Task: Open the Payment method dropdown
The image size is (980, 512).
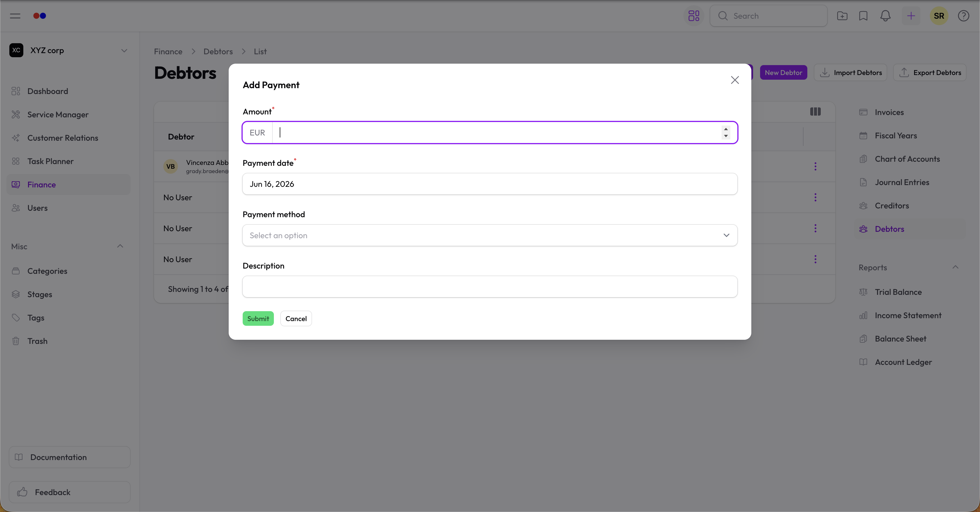Action: coord(490,235)
